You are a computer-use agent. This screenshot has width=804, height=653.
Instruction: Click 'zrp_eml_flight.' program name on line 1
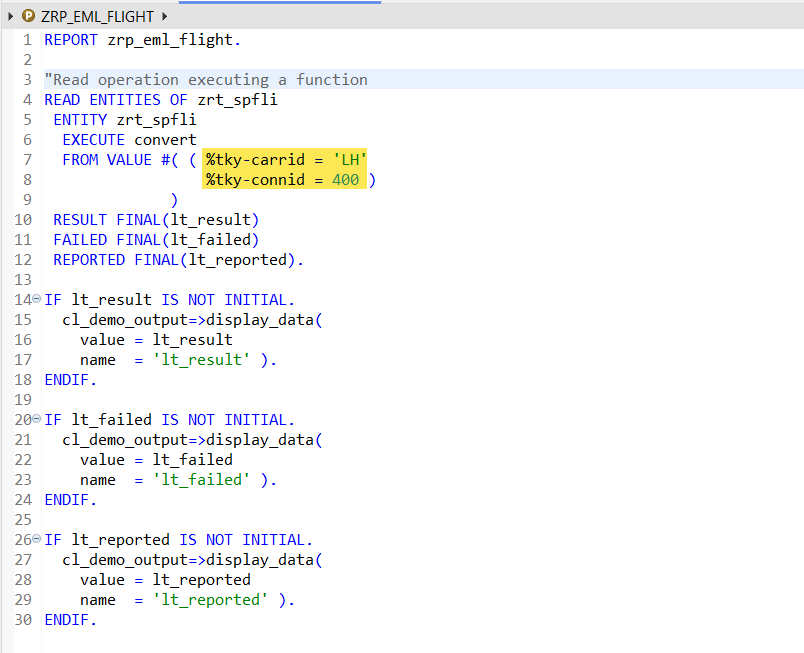point(174,39)
